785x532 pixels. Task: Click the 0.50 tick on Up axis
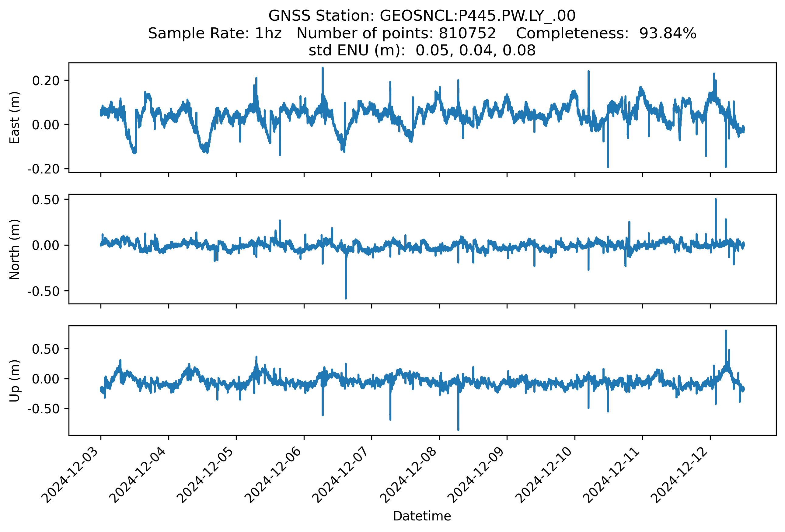click(46, 349)
